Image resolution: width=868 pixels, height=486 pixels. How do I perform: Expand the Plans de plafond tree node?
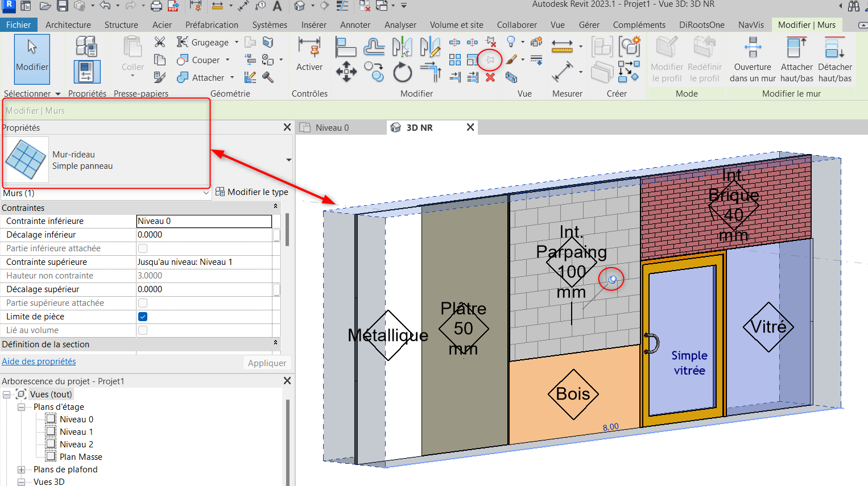(x=21, y=470)
